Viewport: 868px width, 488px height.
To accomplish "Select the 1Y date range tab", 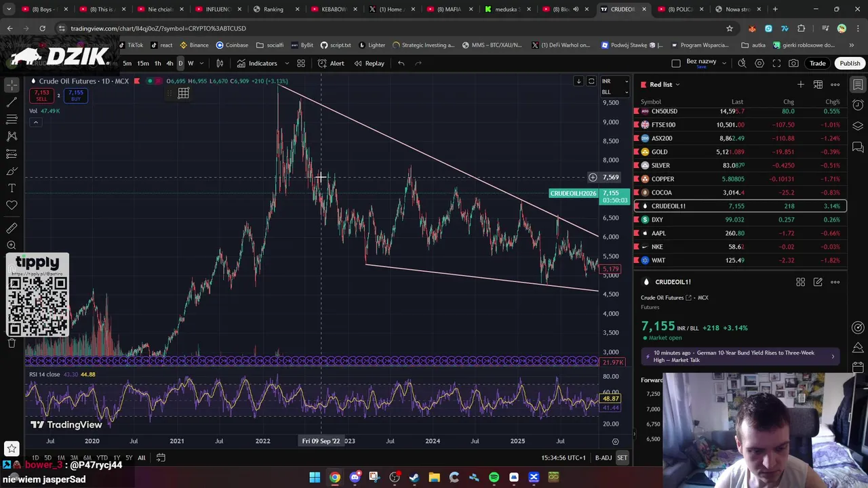I will pos(117,457).
